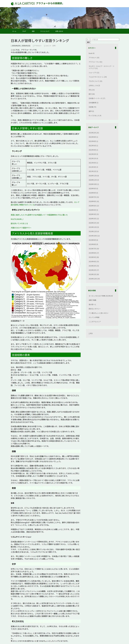Focus the keyword search field
This screenshot has width=129, height=644.
(x=102, y=39)
